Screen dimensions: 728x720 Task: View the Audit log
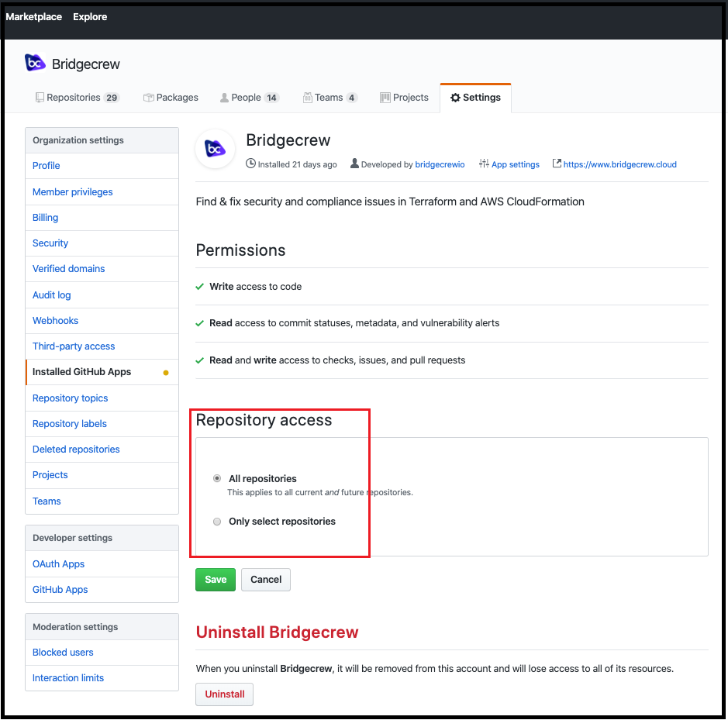102,295
